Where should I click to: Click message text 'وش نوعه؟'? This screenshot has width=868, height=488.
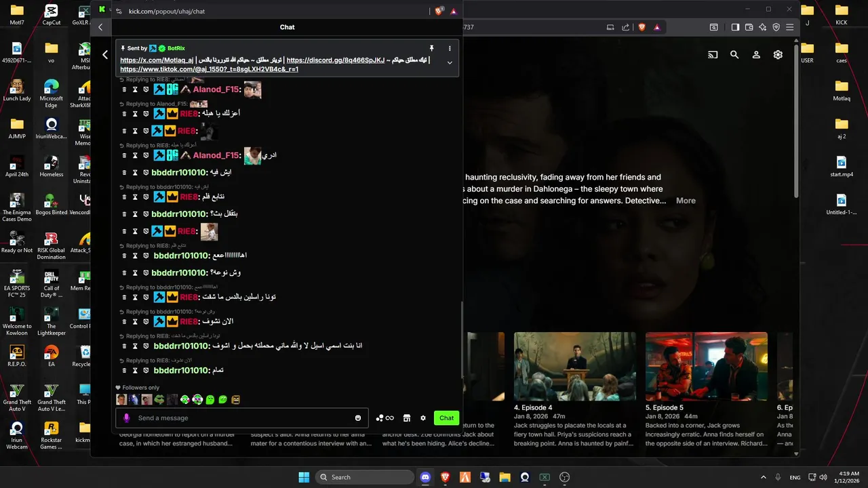tap(225, 273)
